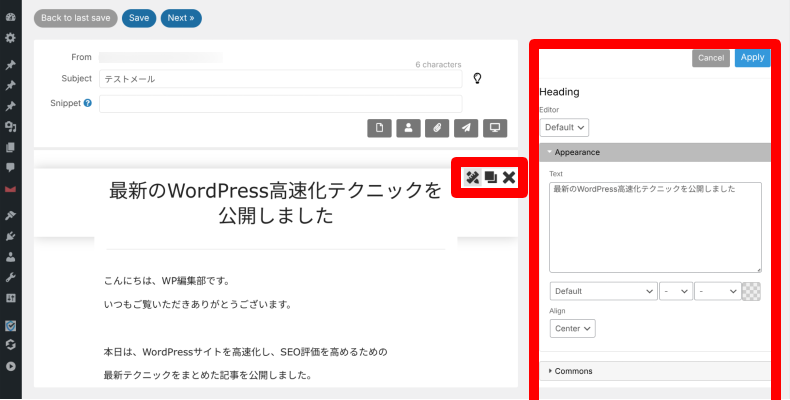Click the Next » button
This screenshot has width=790, height=400.
point(181,18)
